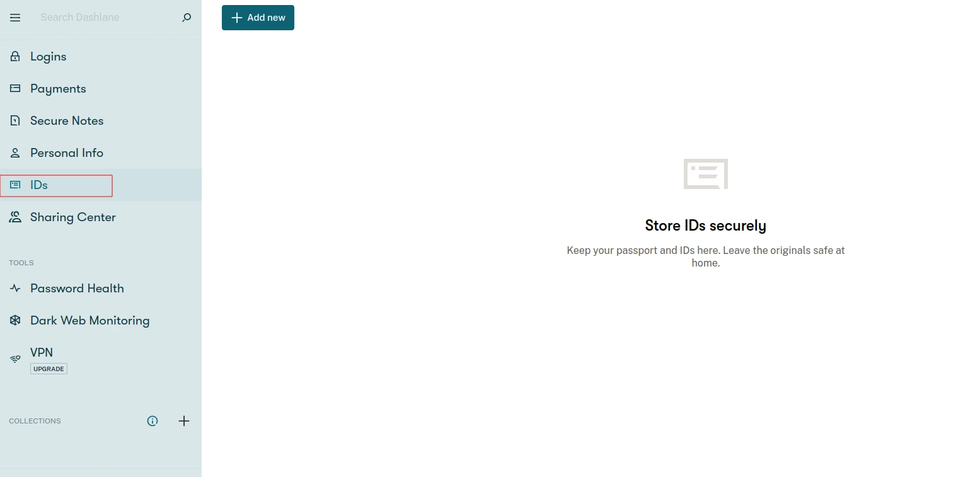
Task: Open Password Health tool
Action: (x=101, y=289)
